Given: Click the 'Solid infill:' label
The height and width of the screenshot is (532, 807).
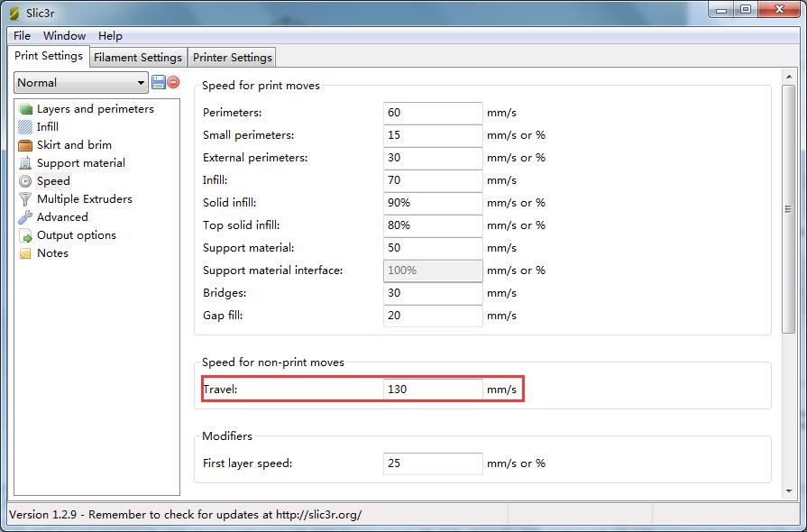Looking at the screenshot, I should [x=230, y=203].
